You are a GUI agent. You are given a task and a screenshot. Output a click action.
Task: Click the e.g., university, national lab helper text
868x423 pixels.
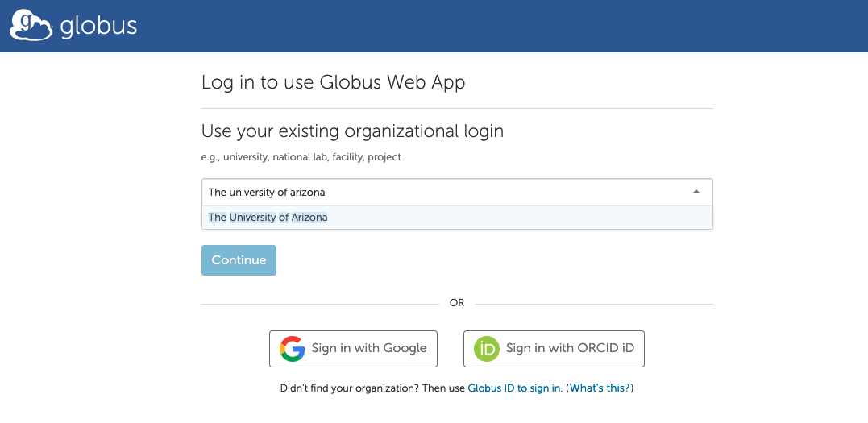pyautogui.click(x=301, y=157)
